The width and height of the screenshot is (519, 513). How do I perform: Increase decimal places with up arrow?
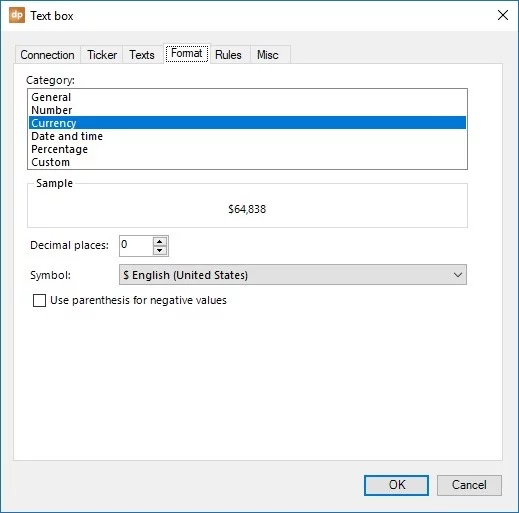[x=160, y=241]
